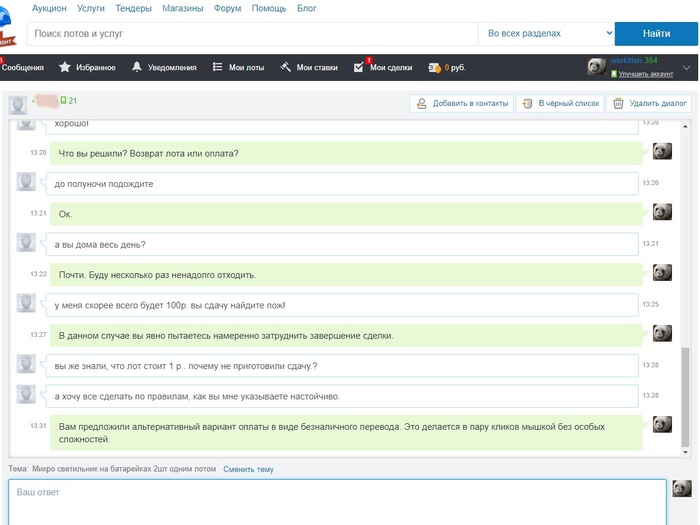Click the В чёрный список button
Screen dimensions: 700x525
pyautogui.click(x=560, y=103)
